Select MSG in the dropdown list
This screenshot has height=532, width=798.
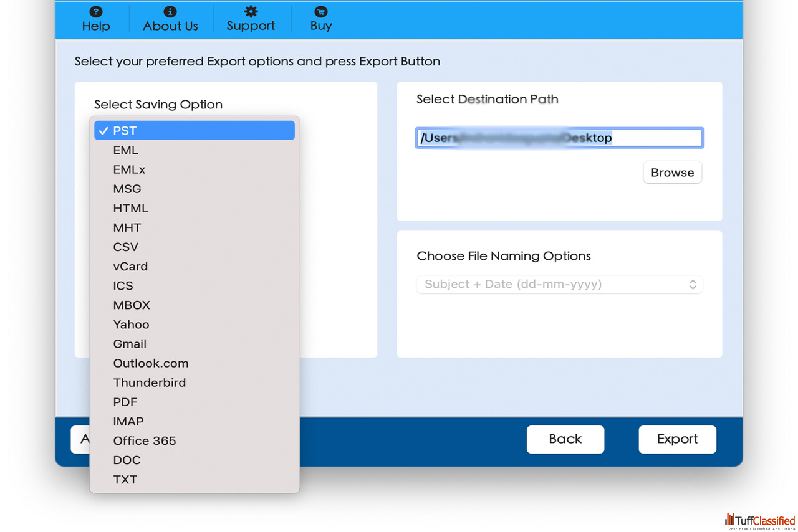point(195,189)
